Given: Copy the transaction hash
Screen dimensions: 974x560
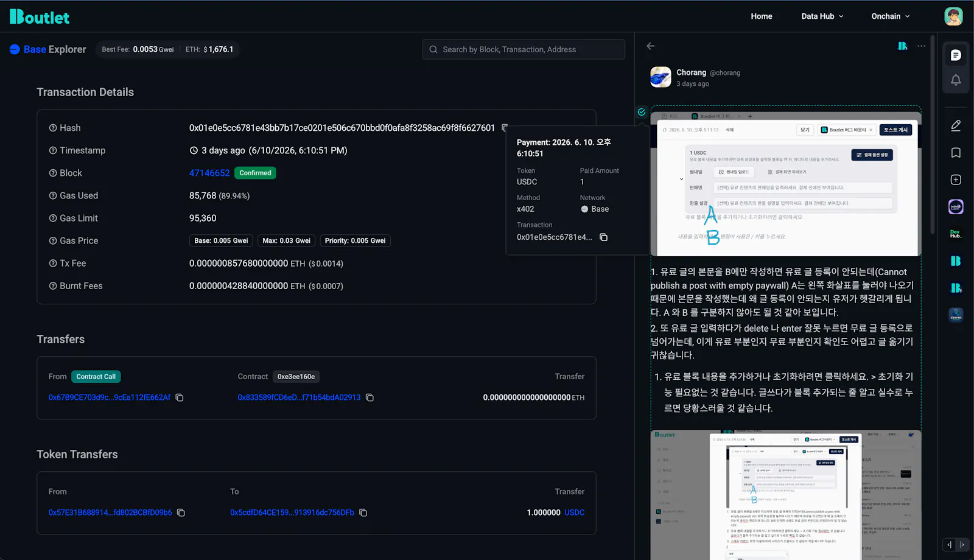Looking at the screenshot, I should [x=505, y=128].
